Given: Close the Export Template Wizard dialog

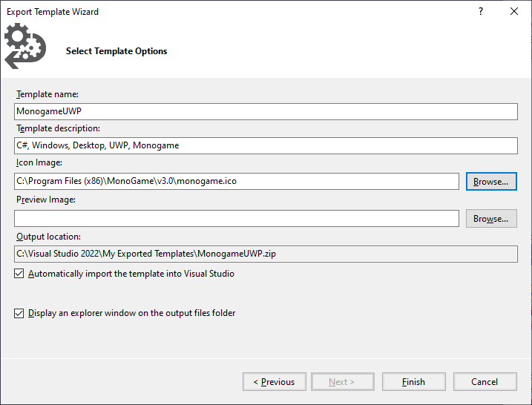Looking at the screenshot, I should click(x=514, y=12).
